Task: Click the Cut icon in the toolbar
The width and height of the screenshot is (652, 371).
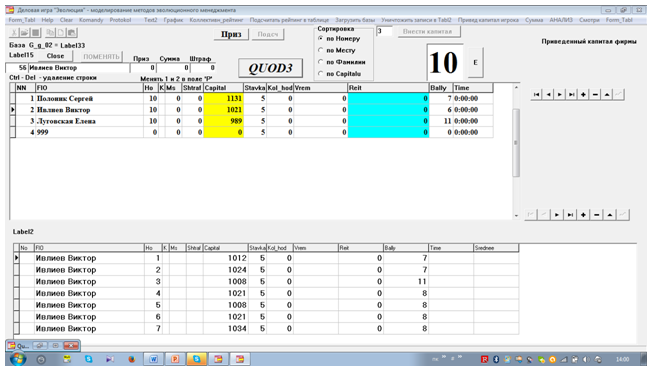Action: tap(14, 32)
